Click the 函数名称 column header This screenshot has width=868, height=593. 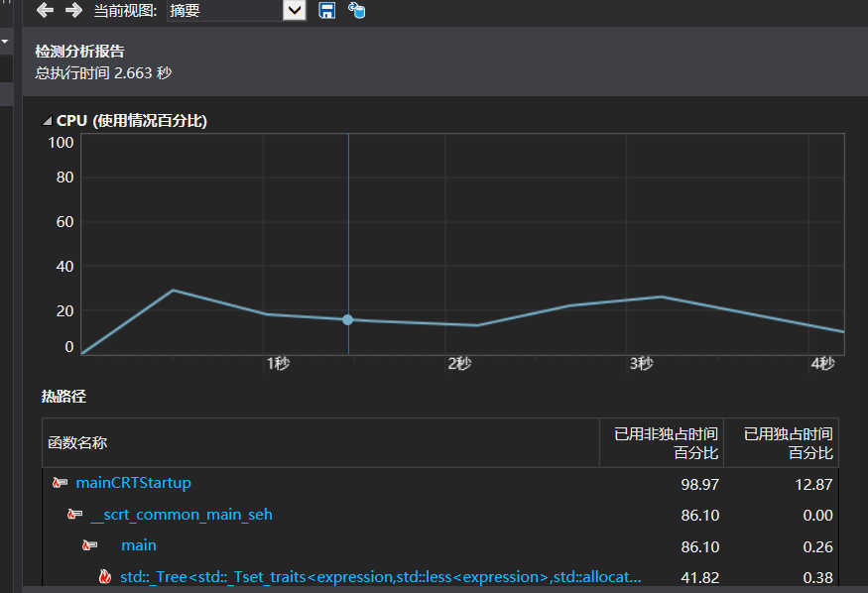click(x=320, y=442)
